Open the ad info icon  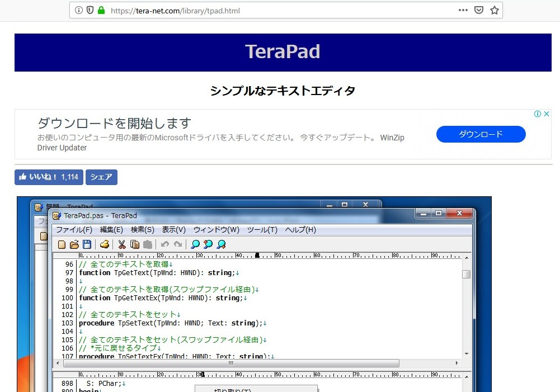click(x=537, y=114)
